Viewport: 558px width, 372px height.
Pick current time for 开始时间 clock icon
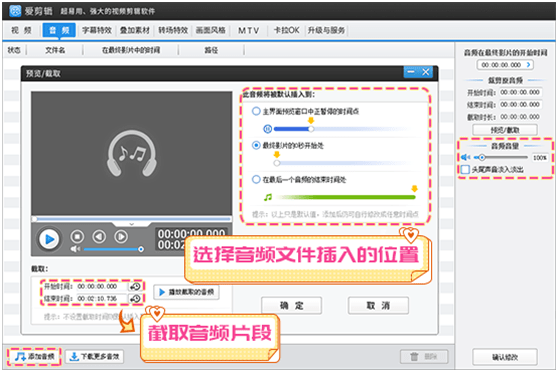point(135,287)
